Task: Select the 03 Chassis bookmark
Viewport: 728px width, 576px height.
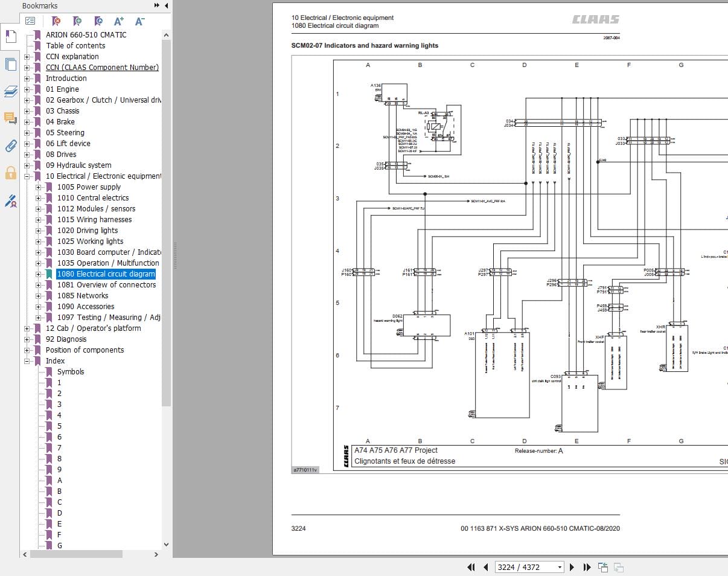Action: click(63, 110)
